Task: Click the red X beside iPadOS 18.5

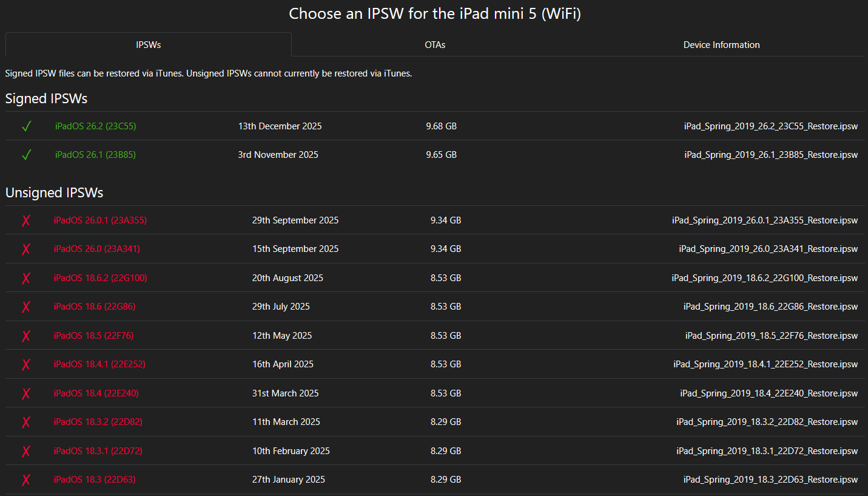Action: point(26,336)
